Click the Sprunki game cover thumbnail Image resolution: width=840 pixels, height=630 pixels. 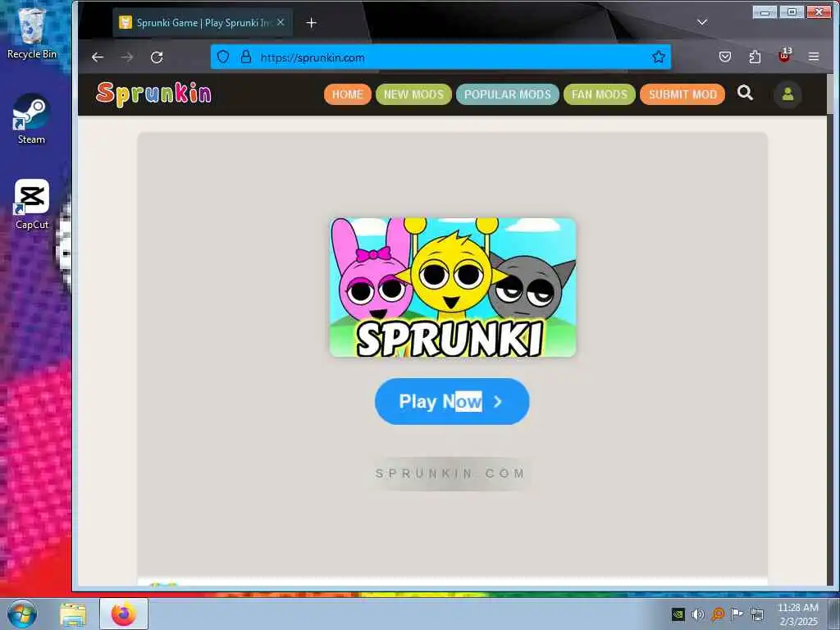pos(453,287)
